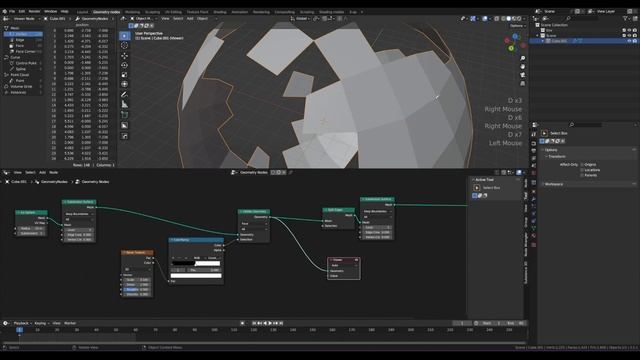Click the current frame marker on timeline
Screen dimensions: 640x360
[19, 329]
